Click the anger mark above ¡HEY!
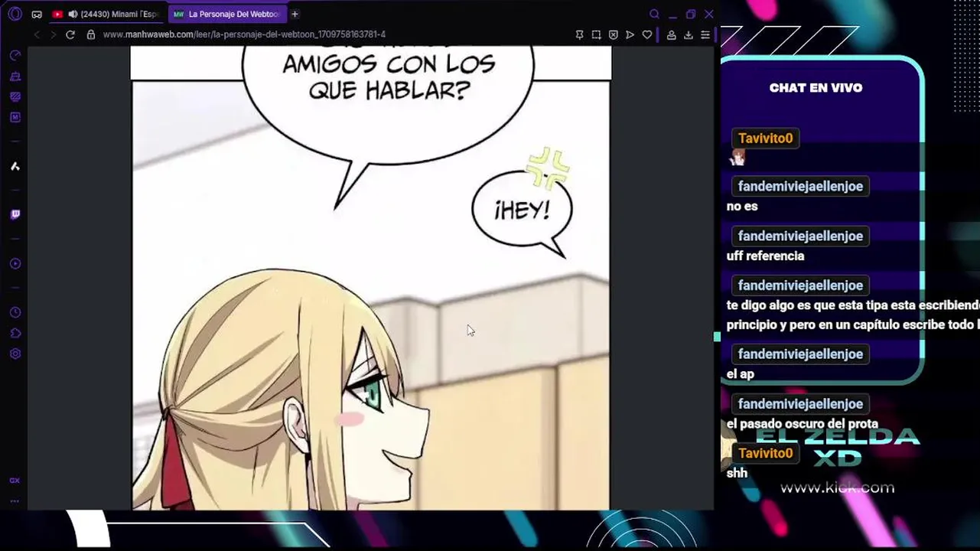980x551 pixels. tap(549, 168)
